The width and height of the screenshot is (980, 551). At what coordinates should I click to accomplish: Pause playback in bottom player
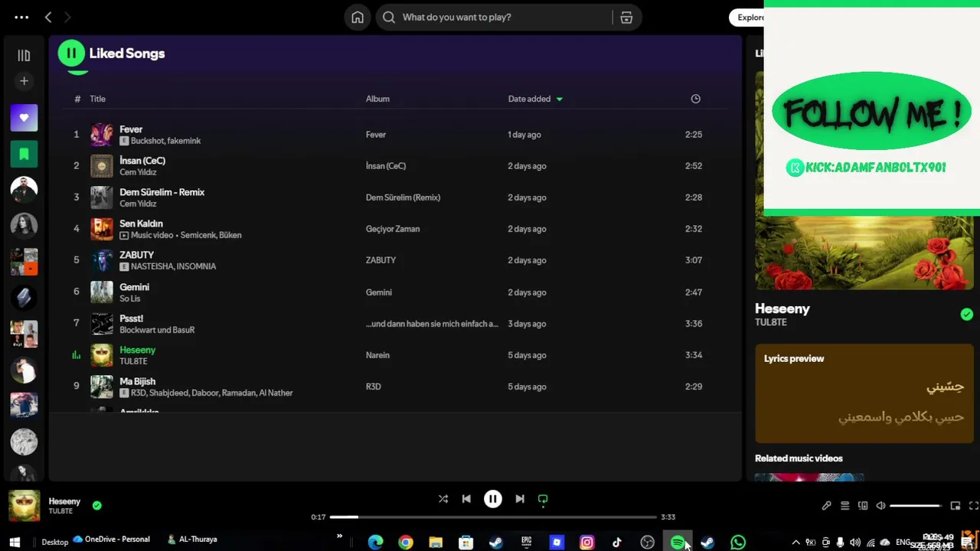[x=493, y=499]
